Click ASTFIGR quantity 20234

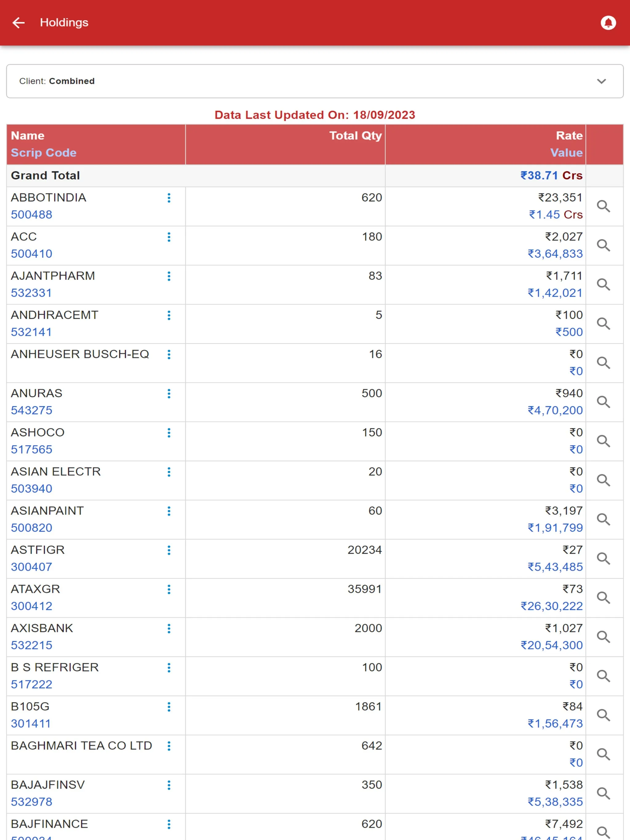(x=365, y=550)
